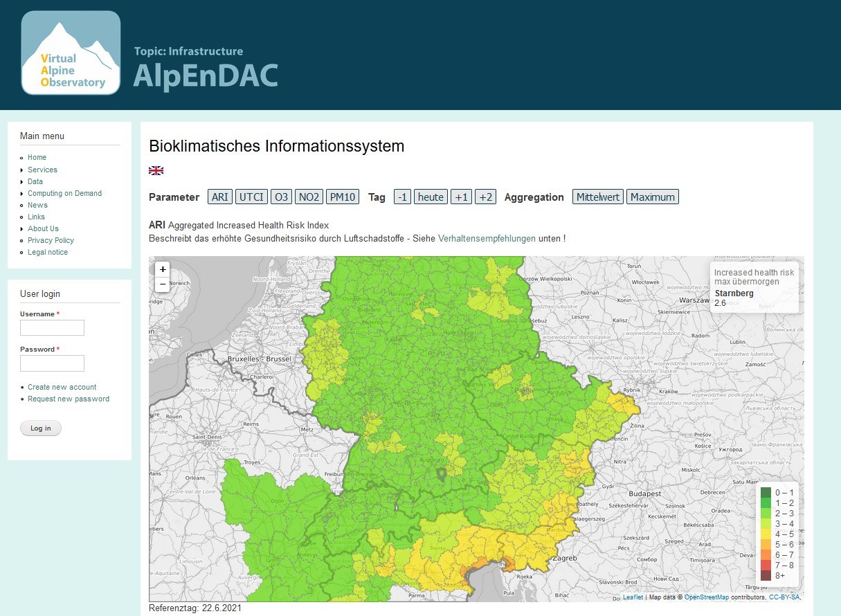Switch aggregation to Mittelwert
The width and height of the screenshot is (841, 616).
(598, 197)
